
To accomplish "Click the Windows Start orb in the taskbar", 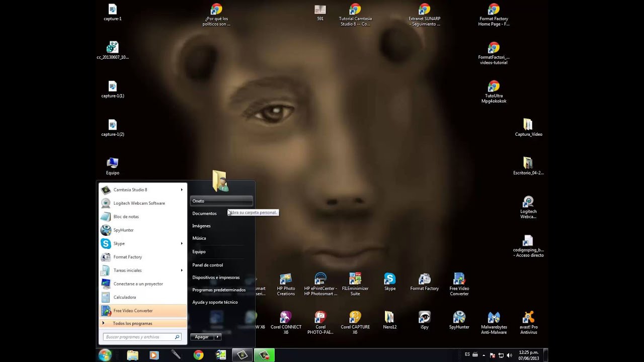I will (x=105, y=355).
